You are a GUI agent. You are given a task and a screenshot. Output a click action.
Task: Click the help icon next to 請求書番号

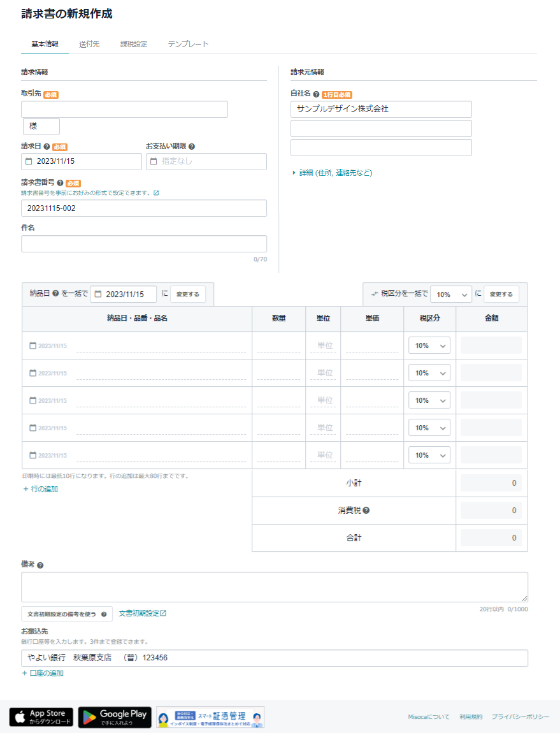tap(60, 183)
